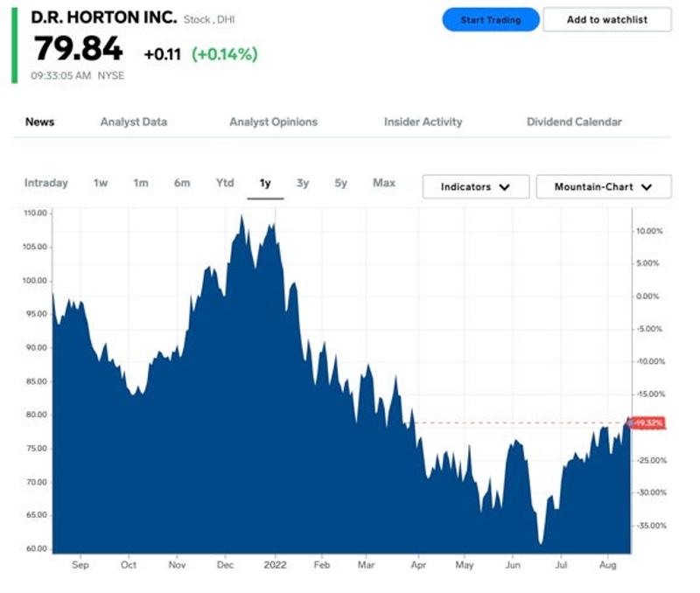Viewport: 700px width, 593px height.
Task: Click the 100.00 price axis label
Action: click(x=35, y=281)
